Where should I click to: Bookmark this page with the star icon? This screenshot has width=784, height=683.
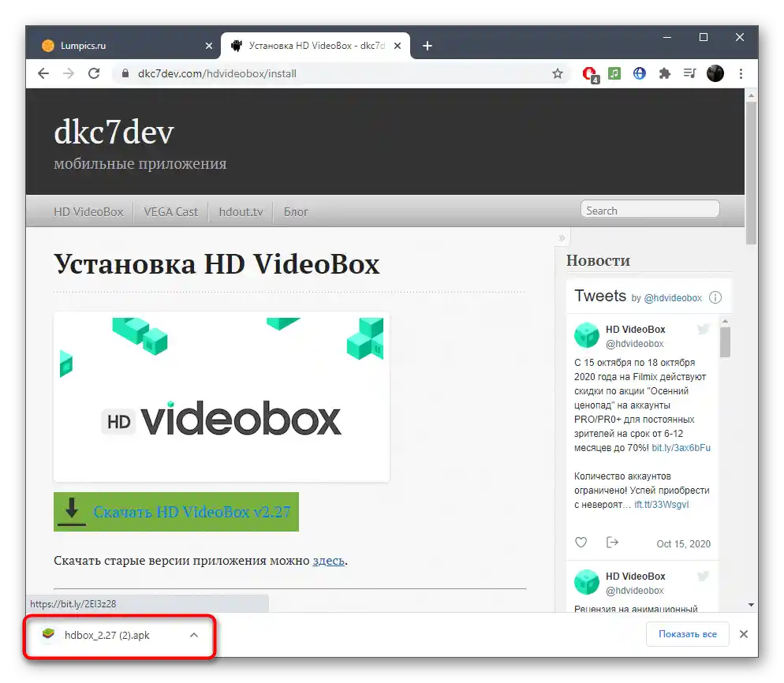tap(558, 73)
